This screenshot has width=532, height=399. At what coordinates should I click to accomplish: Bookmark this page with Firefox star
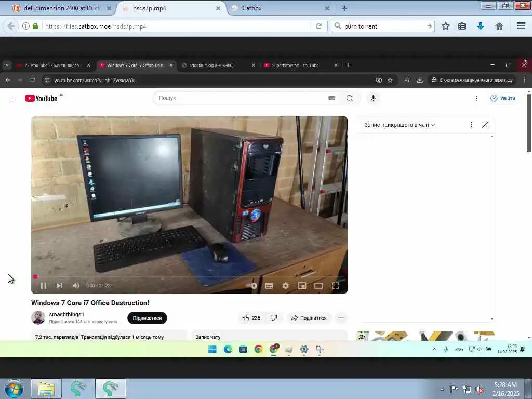pos(445,26)
